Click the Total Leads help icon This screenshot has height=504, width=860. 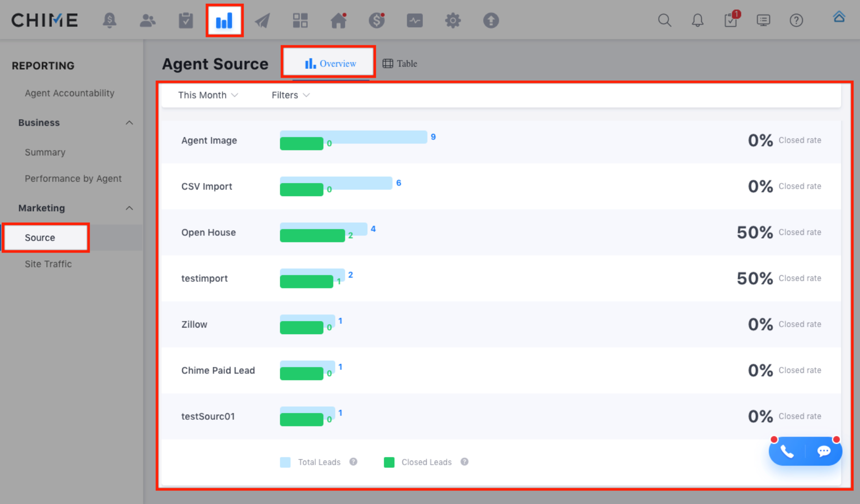click(x=353, y=462)
